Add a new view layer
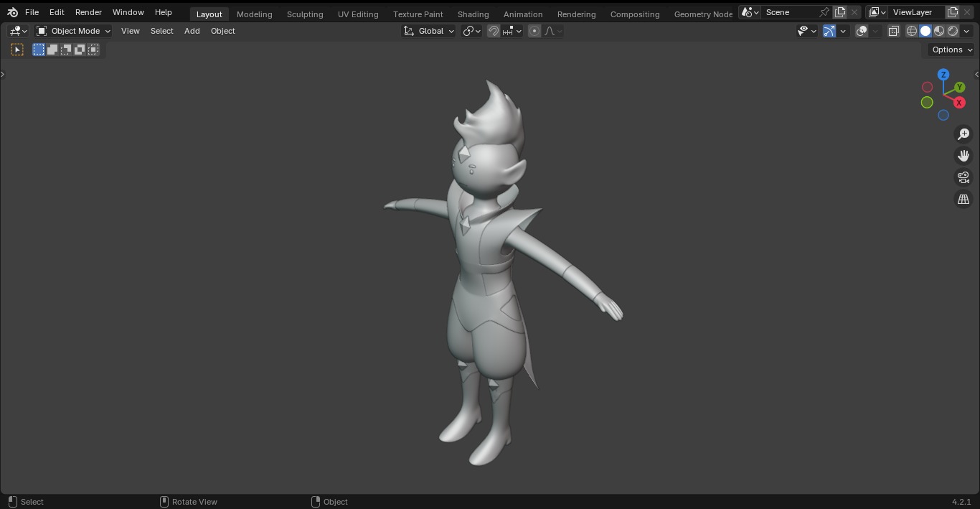 coord(953,12)
